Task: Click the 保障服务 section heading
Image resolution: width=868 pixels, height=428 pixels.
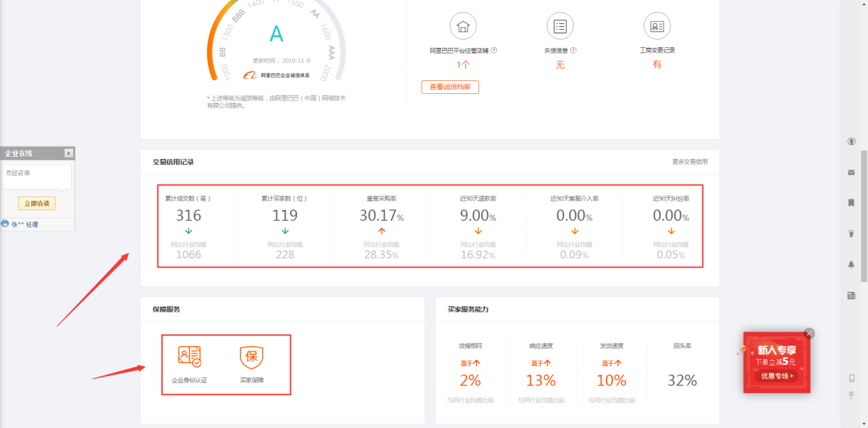Action: (166, 310)
